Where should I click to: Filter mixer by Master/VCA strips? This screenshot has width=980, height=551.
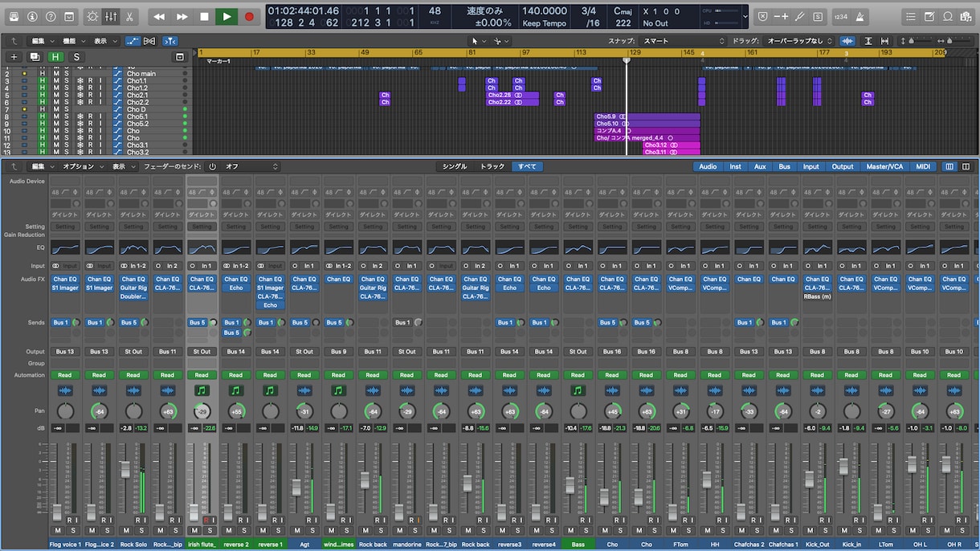(884, 166)
